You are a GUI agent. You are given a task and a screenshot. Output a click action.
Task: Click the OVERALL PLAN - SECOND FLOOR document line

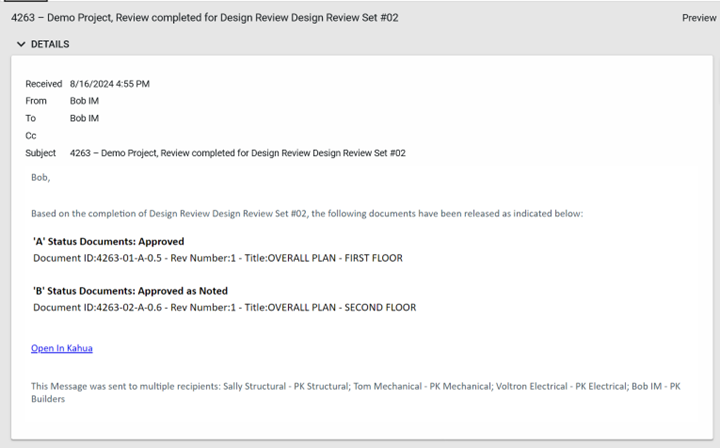224,307
